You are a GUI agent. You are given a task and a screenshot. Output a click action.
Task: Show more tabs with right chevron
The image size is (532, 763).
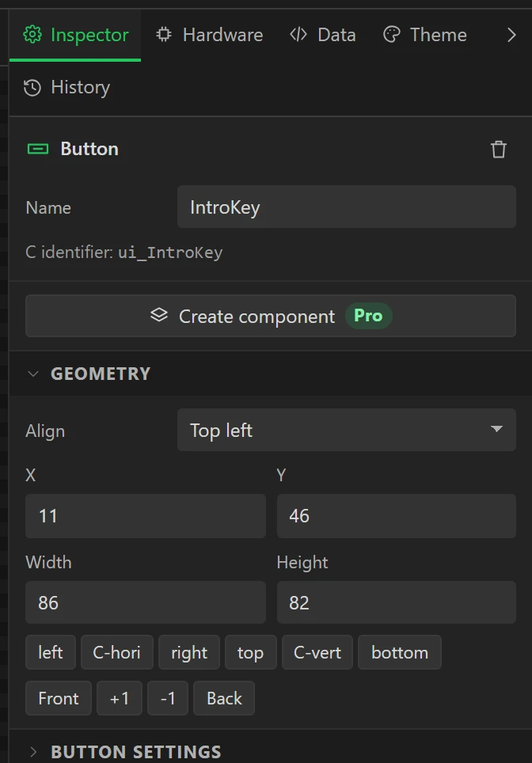click(511, 35)
